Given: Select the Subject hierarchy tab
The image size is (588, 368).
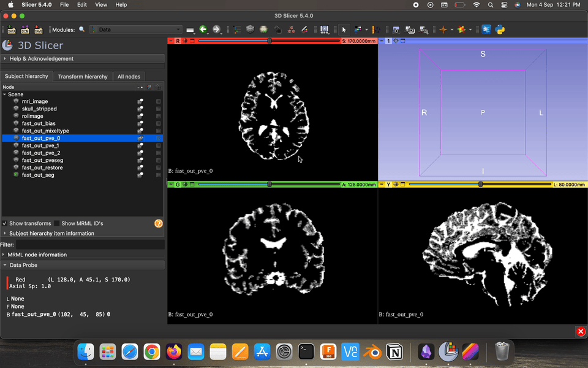Looking at the screenshot, I should (x=26, y=76).
